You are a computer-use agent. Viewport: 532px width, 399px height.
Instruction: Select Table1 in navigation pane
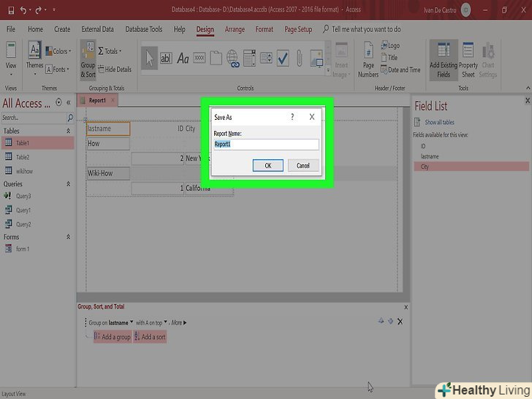coord(37,142)
